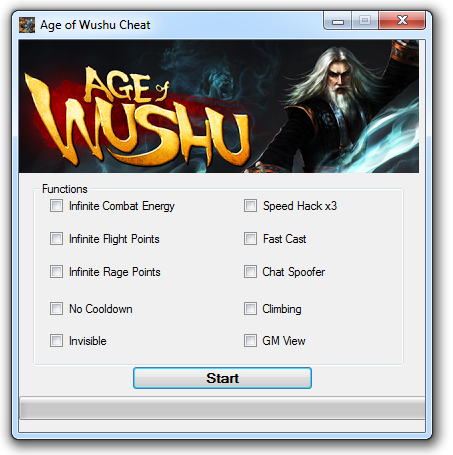Viewport: 453px width, 455px height.
Task: Click the progress bar below Start
Action: tap(222, 408)
